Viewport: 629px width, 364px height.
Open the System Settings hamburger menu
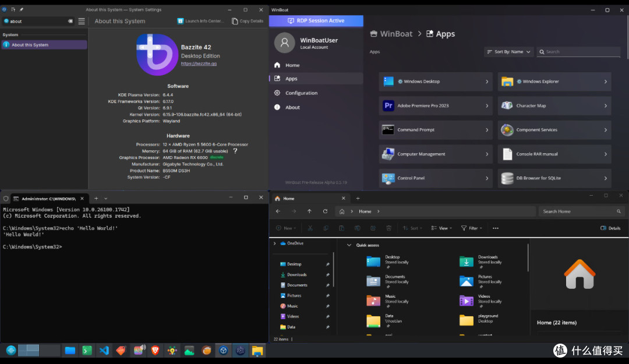tap(82, 22)
